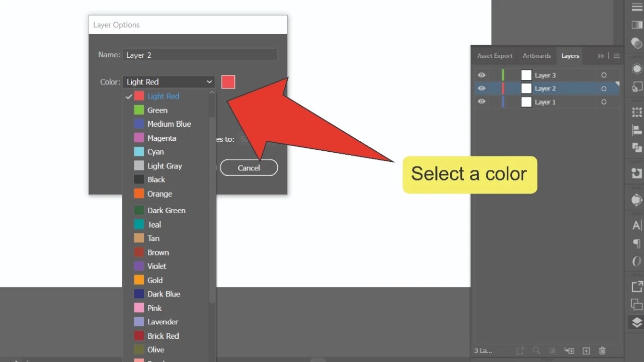
Task: Switch to the Asset Export tab
Action: pyautogui.click(x=495, y=56)
